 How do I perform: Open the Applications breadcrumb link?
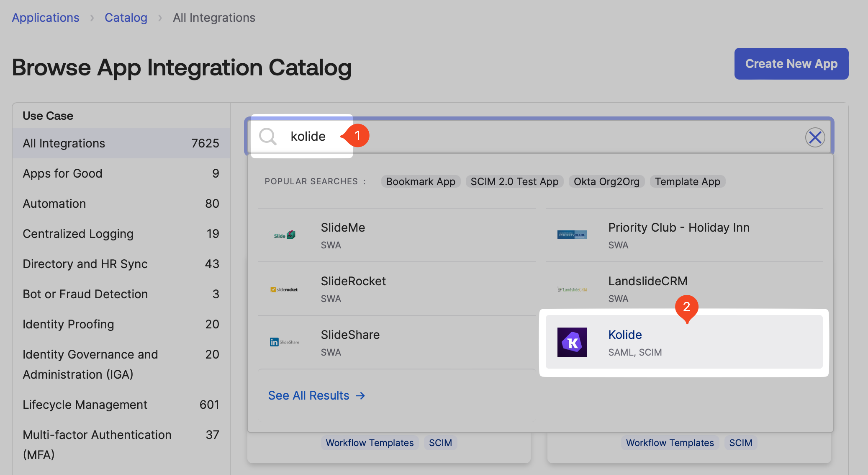tap(46, 18)
